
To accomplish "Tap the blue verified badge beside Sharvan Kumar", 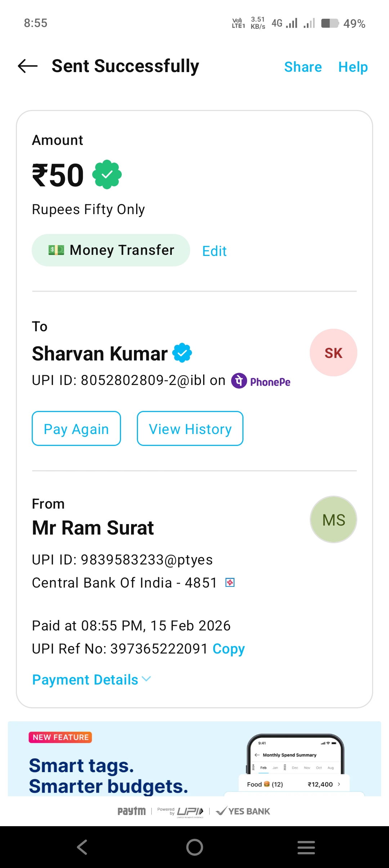I will click(182, 353).
